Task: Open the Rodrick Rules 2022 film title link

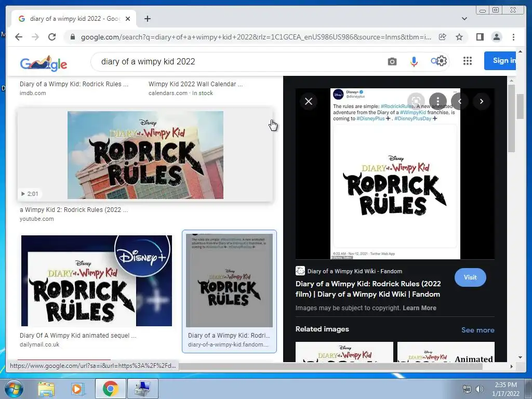Action: 368,289
